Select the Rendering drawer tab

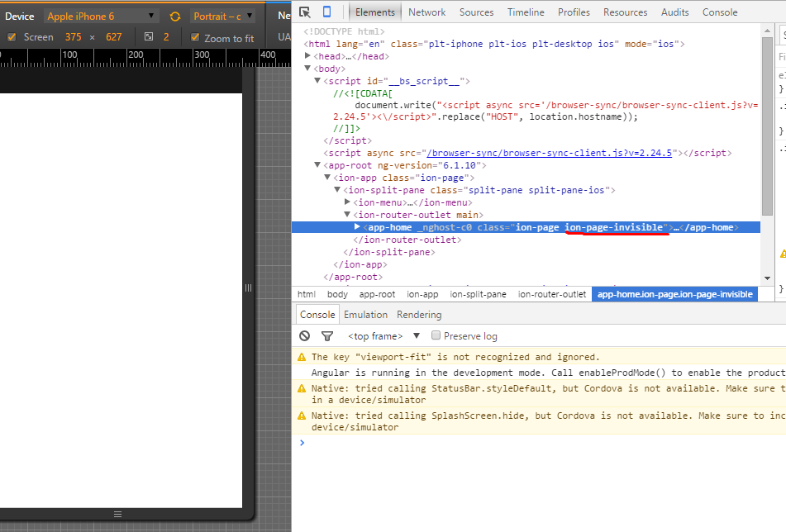pos(419,315)
